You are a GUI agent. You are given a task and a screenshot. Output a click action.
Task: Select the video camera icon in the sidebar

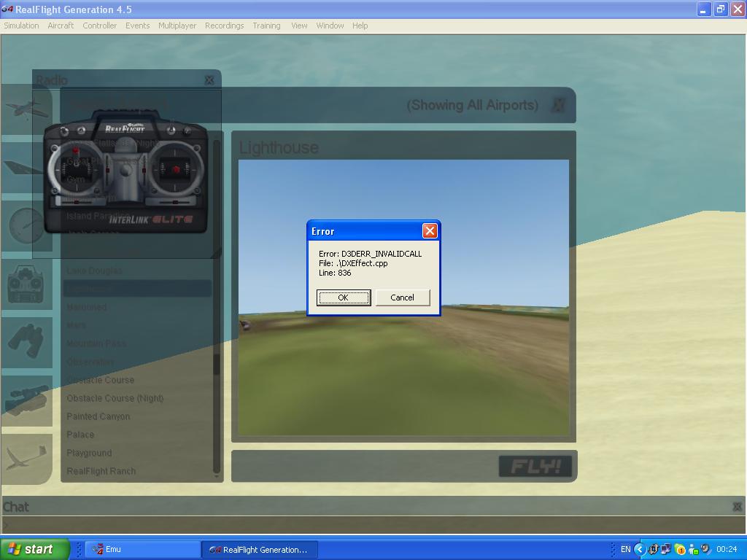pos(26,400)
